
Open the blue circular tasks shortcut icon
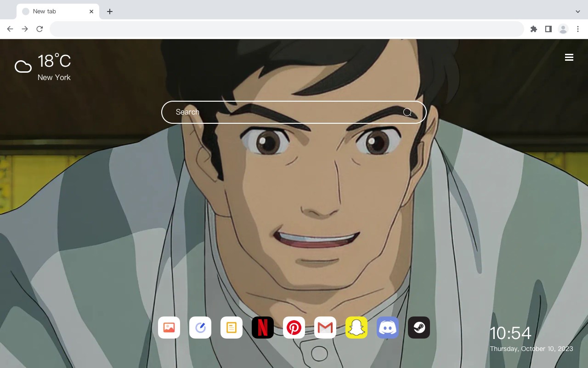click(x=200, y=328)
